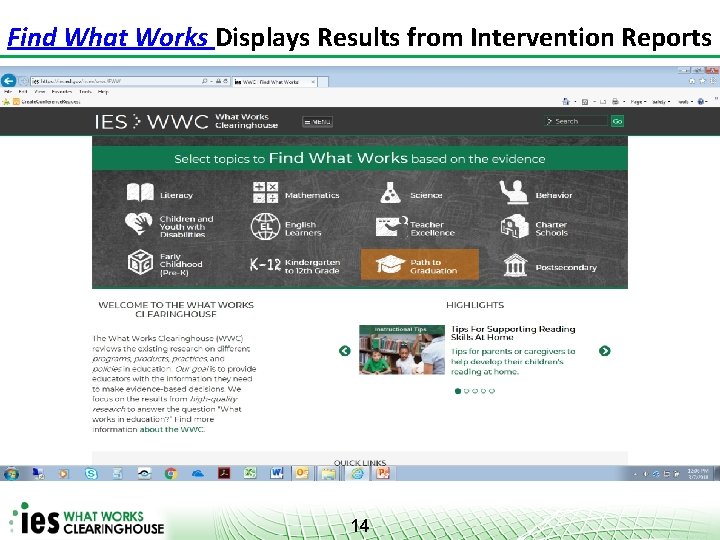720x540 pixels.
Task: Click the green Go search button
Action: (x=617, y=121)
